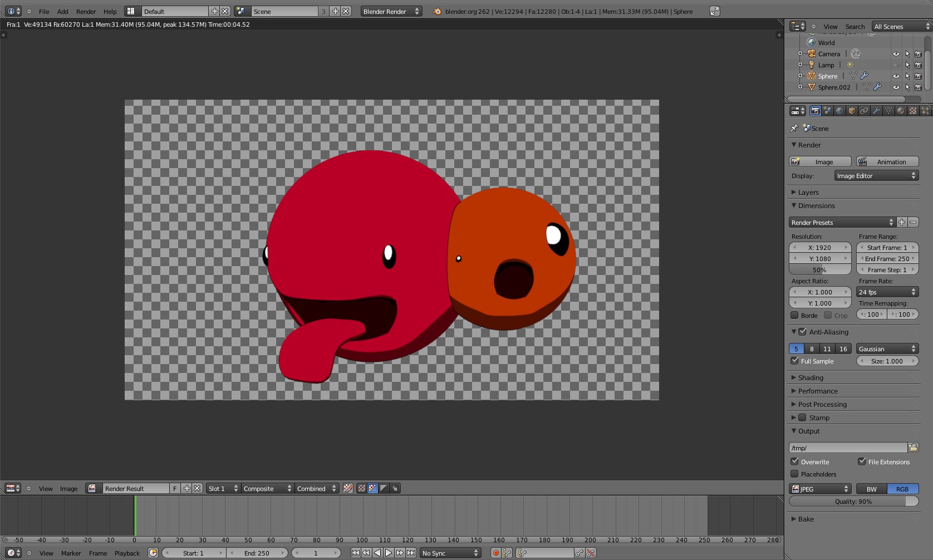
Task: Expand the Bake panel
Action: tap(794, 519)
